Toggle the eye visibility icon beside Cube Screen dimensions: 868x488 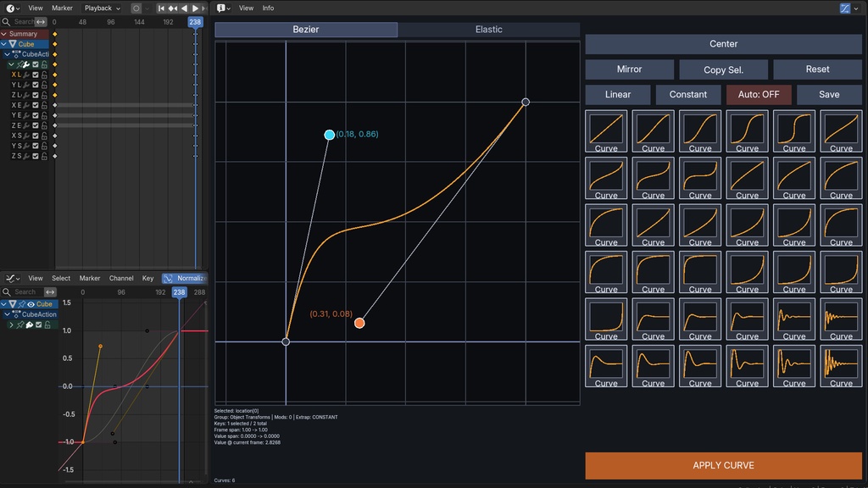click(31, 303)
